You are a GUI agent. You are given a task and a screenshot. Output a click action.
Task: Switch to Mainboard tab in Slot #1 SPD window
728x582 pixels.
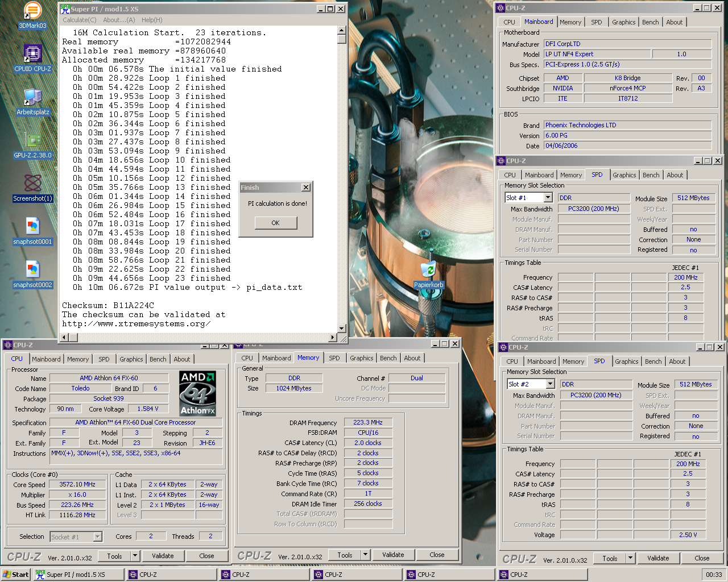coord(539,175)
